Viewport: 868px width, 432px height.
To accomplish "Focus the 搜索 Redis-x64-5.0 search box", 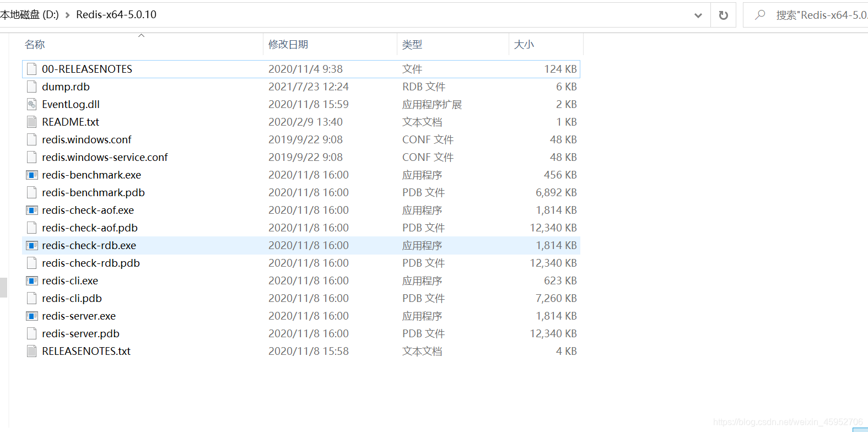I will tap(805, 15).
